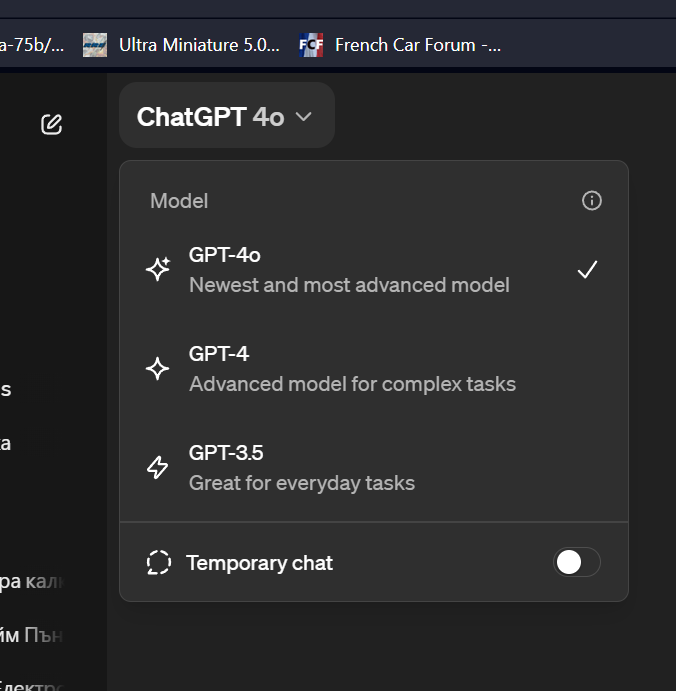Open the sidebar chat starting with 'ра кал'
The width and height of the screenshot is (676, 691).
tap(32, 582)
